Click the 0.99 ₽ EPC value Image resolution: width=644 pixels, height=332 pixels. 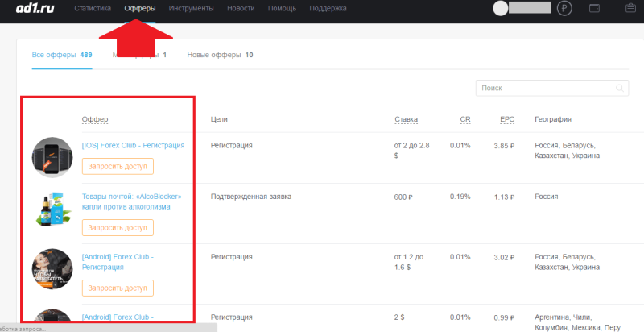504,317
